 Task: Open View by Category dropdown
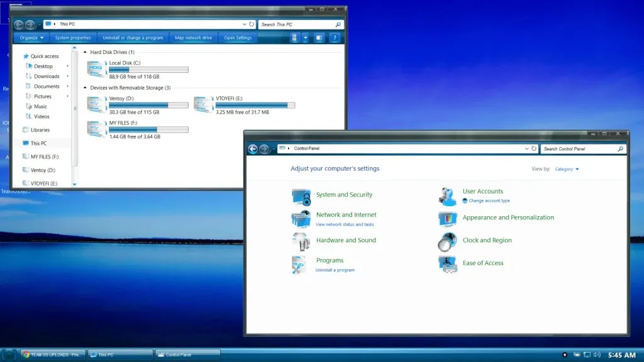pyautogui.click(x=567, y=169)
